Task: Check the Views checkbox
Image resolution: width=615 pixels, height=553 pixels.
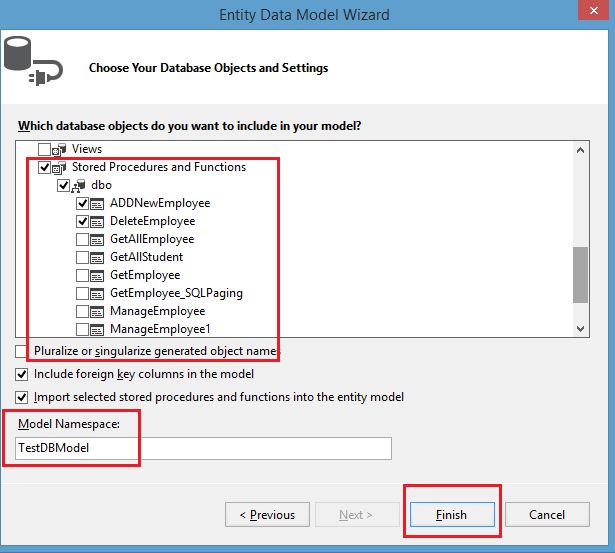Action: point(44,149)
